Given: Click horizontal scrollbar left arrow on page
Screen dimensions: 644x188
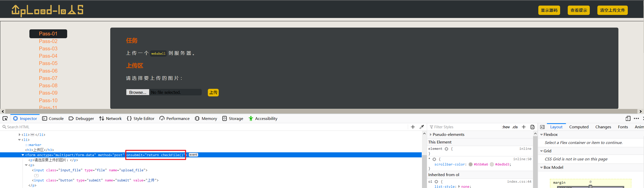Looking at the screenshot, I should [3, 111].
